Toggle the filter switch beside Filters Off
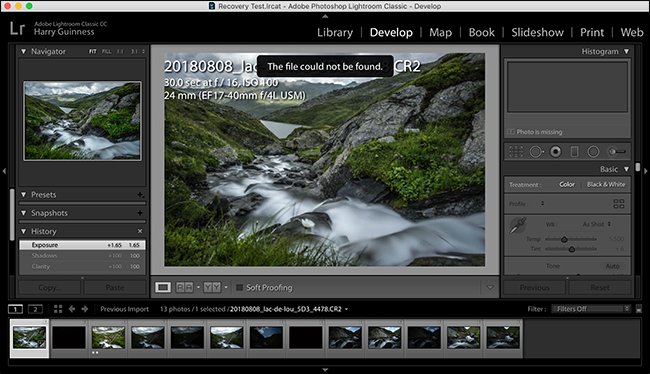The height and width of the screenshot is (374, 650). 639,309
